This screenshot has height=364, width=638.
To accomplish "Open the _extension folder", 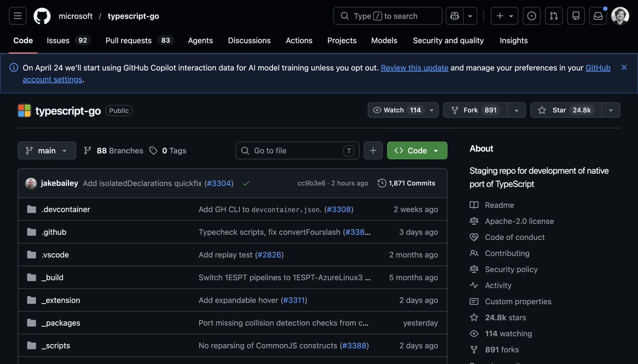I will point(61,300).
